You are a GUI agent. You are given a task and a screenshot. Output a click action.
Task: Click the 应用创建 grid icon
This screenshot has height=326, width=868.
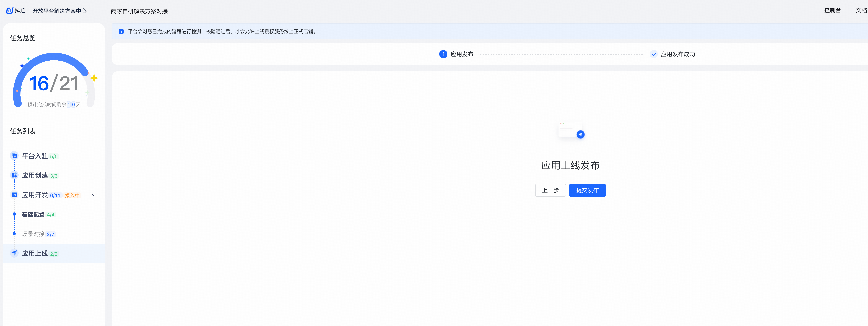point(14,175)
